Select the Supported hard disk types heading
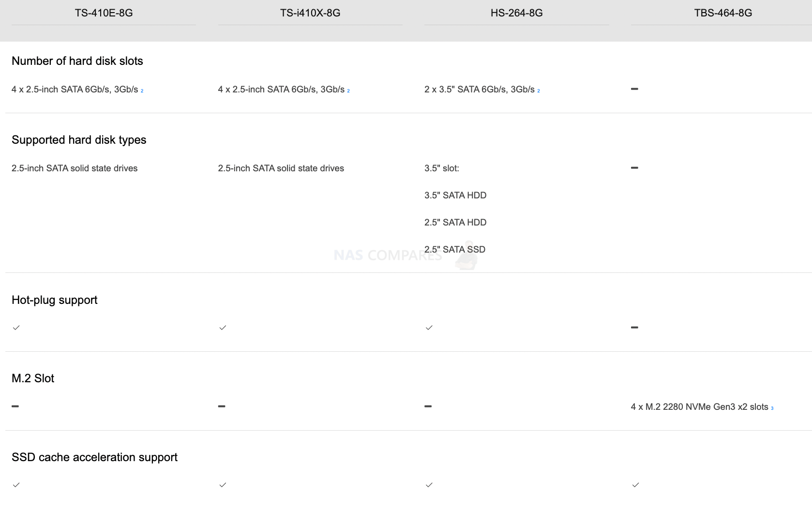The image size is (812, 510). (x=79, y=140)
